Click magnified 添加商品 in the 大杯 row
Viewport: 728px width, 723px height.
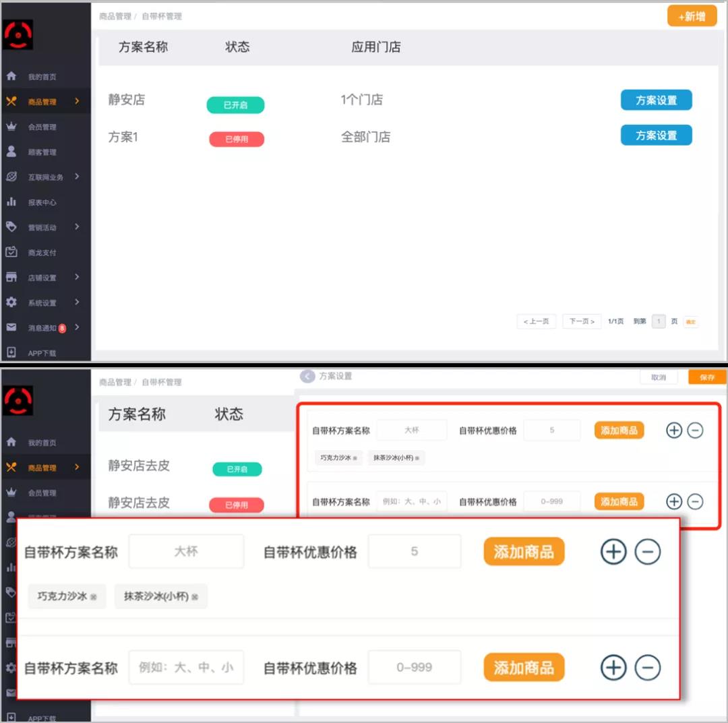tap(524, 551)
